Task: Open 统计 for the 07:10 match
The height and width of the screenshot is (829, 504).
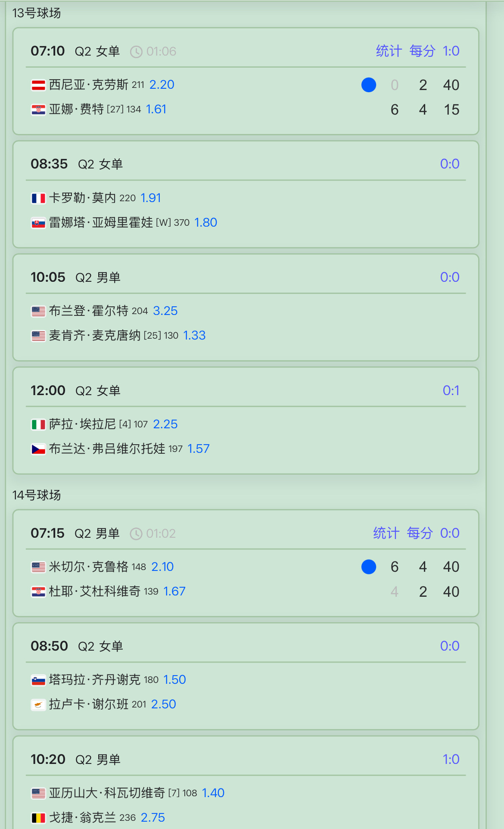Action: pos(389,51)
